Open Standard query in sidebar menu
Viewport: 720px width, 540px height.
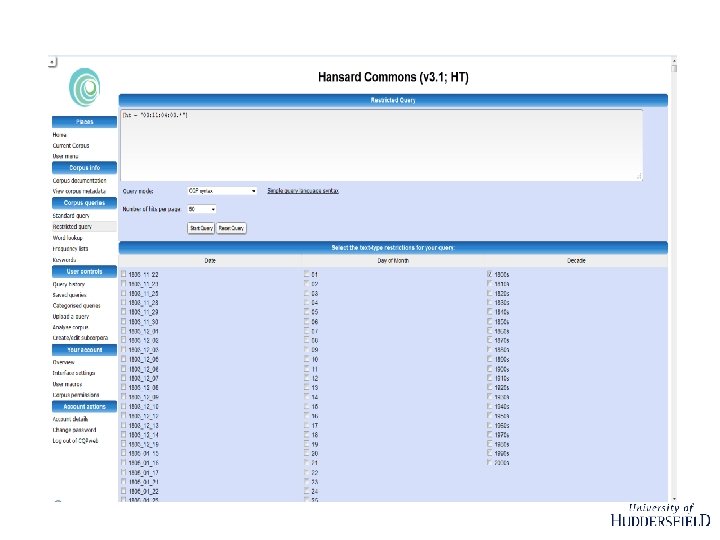coord(71,215)
